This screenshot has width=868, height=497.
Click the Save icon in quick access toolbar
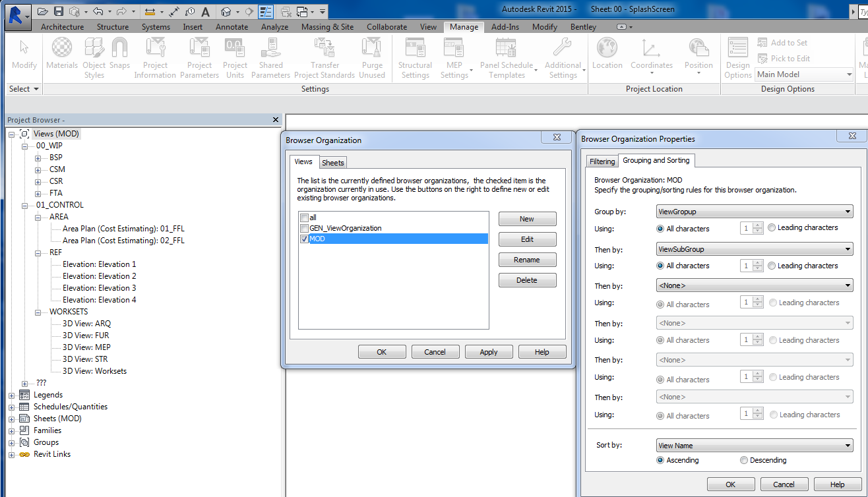click(x=59, y=12)
